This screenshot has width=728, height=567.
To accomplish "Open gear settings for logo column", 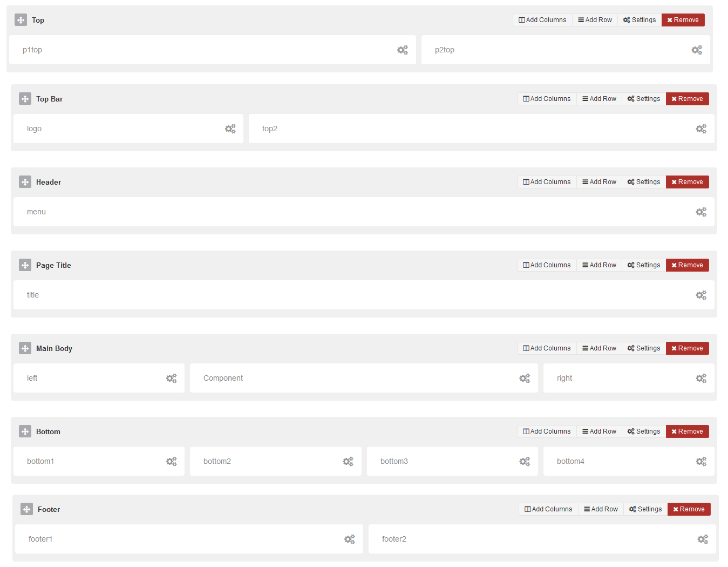I will pyautogui.click(x=230, y=129).
